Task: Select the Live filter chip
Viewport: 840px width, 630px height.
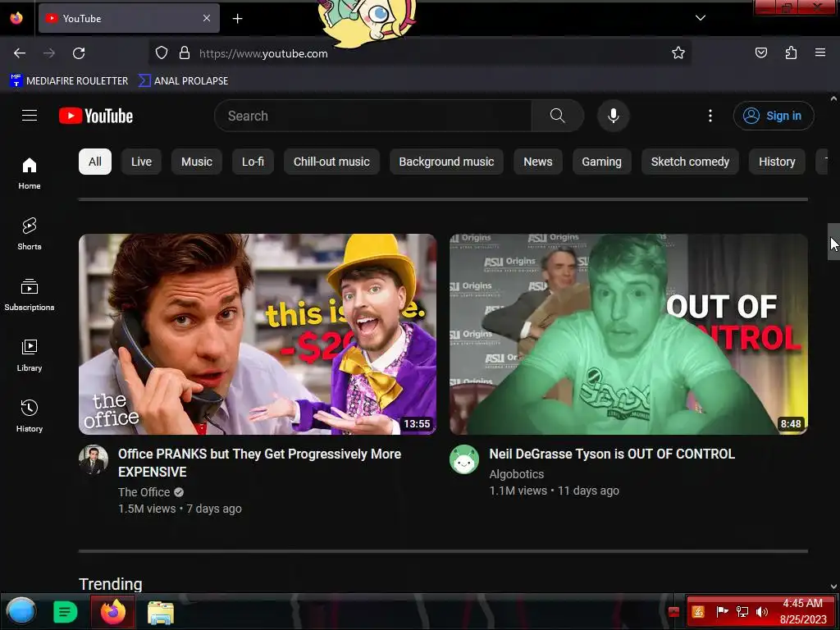Action: 141,162
